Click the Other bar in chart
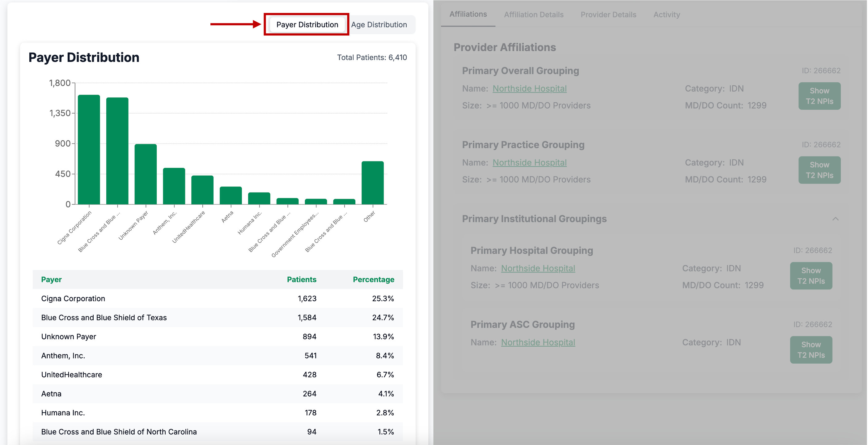Screen dimensions: 868x445 tap(372, 183)
